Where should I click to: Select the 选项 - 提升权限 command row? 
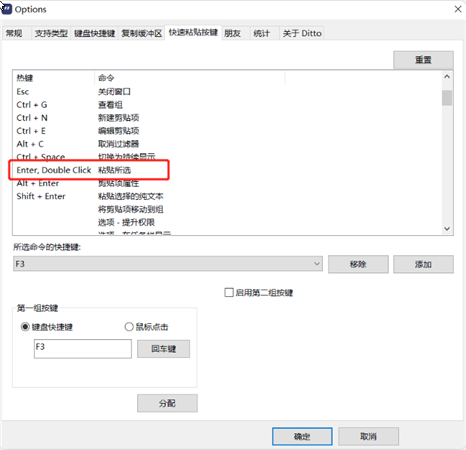(227, 222)
